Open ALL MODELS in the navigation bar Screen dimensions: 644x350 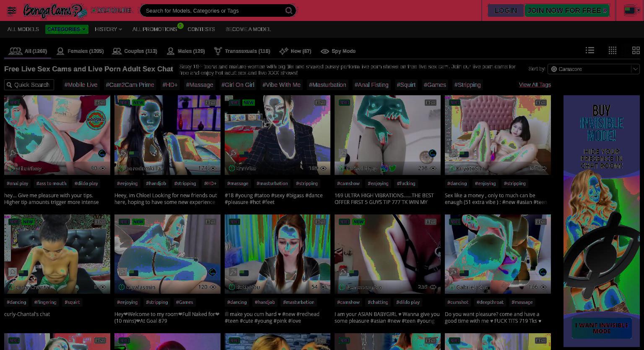pos(23,29)
